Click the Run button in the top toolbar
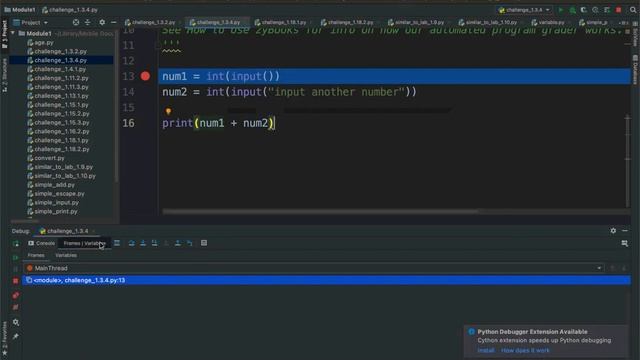640x360 pixels. tap(561, 10)
